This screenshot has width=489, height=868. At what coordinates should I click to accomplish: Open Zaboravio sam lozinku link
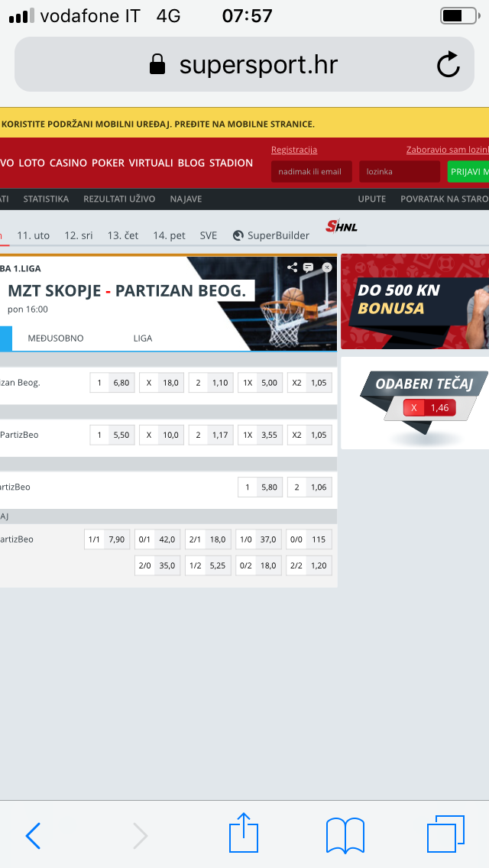(448, 150)
